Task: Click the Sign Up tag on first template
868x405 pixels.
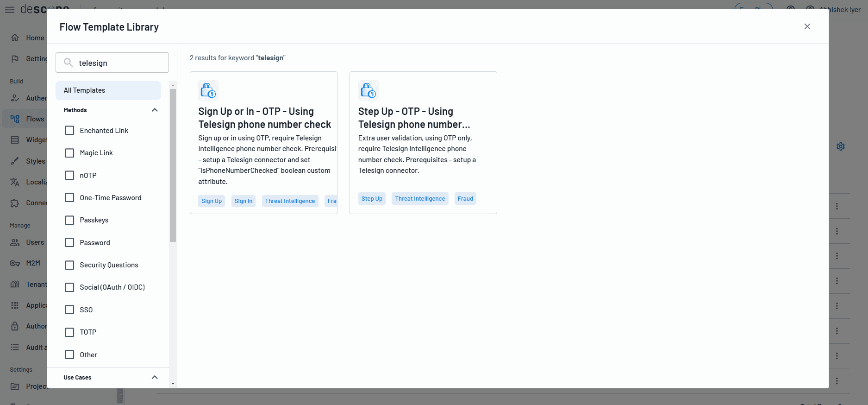Action: point(212,201)
